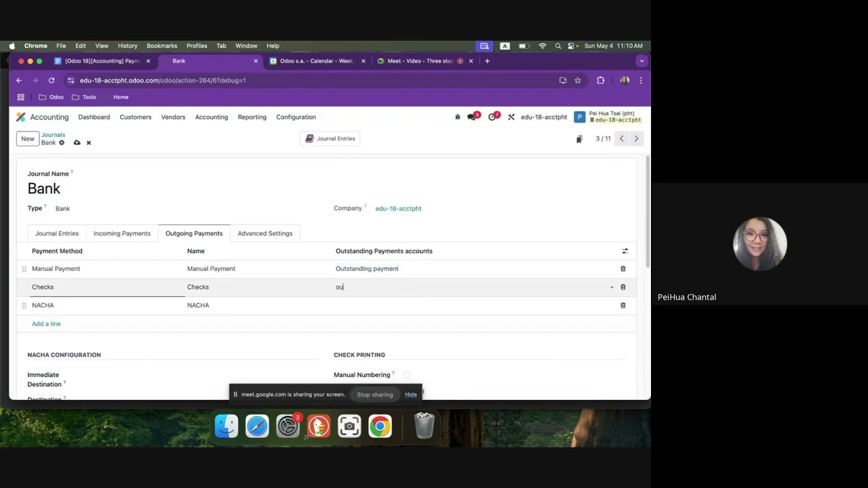Switch to the Incoming Payments tab
This screenshot has width=868, height=488.
tap(122, 233)
